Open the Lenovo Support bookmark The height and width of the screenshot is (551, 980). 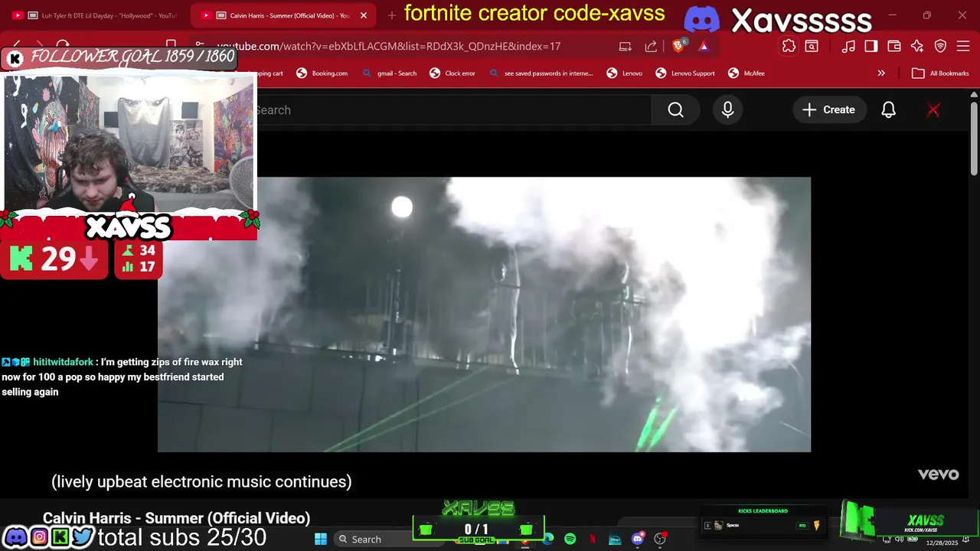(685, 73)
